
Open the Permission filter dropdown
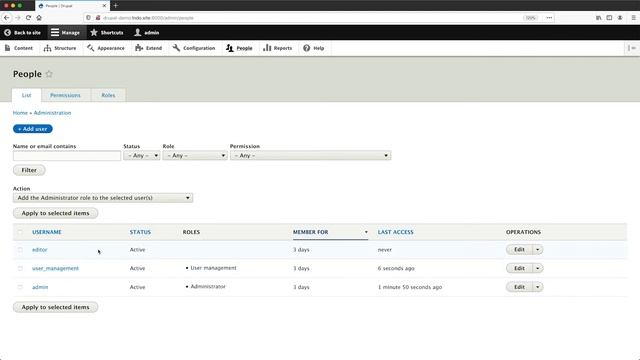310,156
